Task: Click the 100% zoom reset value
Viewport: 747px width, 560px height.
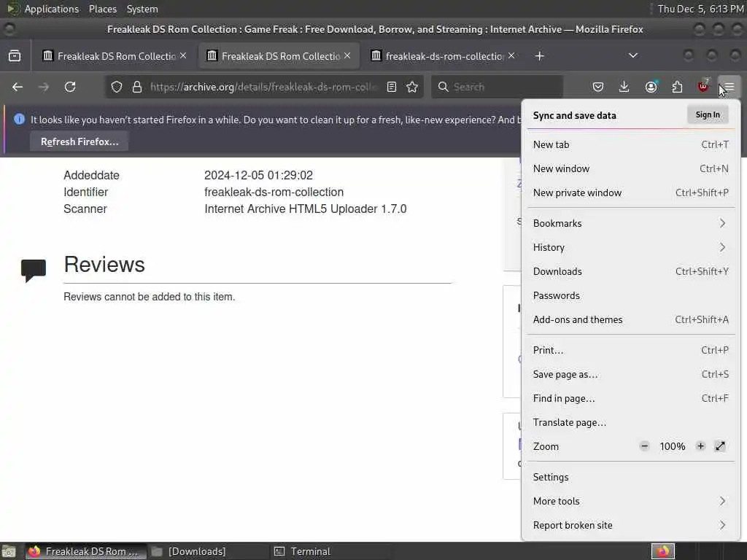Action: point(672,447)
